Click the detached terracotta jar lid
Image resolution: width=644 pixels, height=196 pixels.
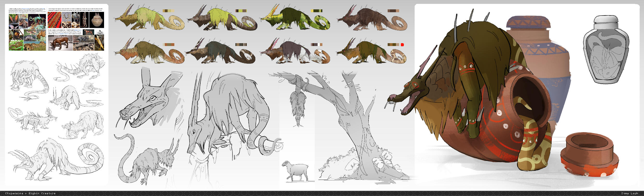click(589, 153)
